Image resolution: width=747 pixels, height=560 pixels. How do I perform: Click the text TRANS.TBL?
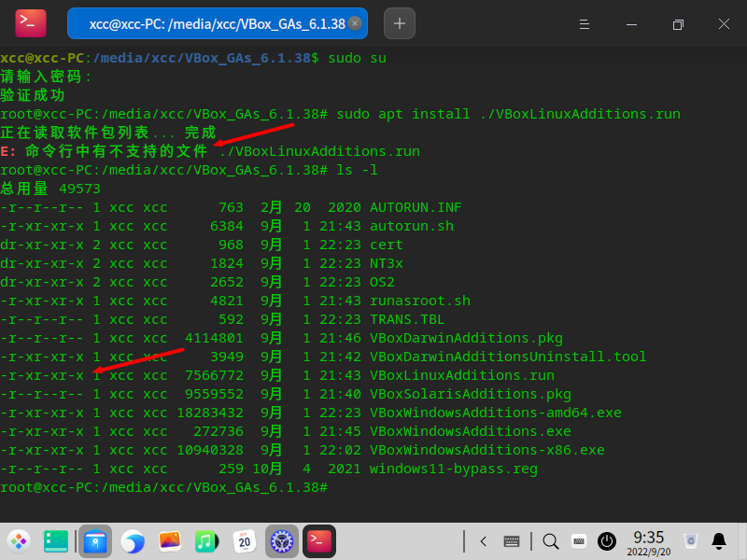pos(407,319)
